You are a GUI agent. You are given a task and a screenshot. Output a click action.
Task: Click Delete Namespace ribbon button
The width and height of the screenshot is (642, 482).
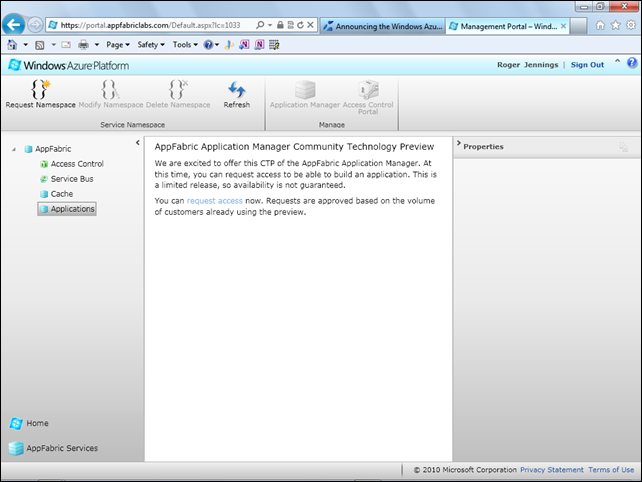coord(178,94)
